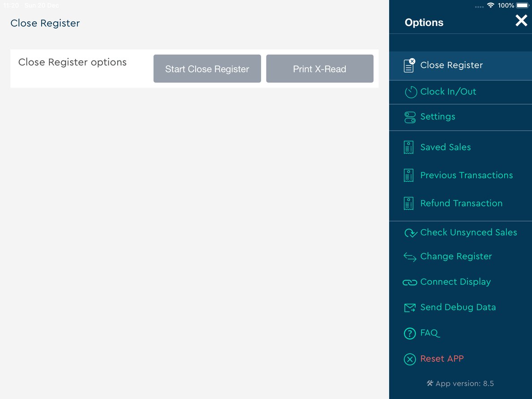Tap the Clock In/Out clock icon
Image resolution: width=532 pixels, height=399 pixels.
point(410,92)
